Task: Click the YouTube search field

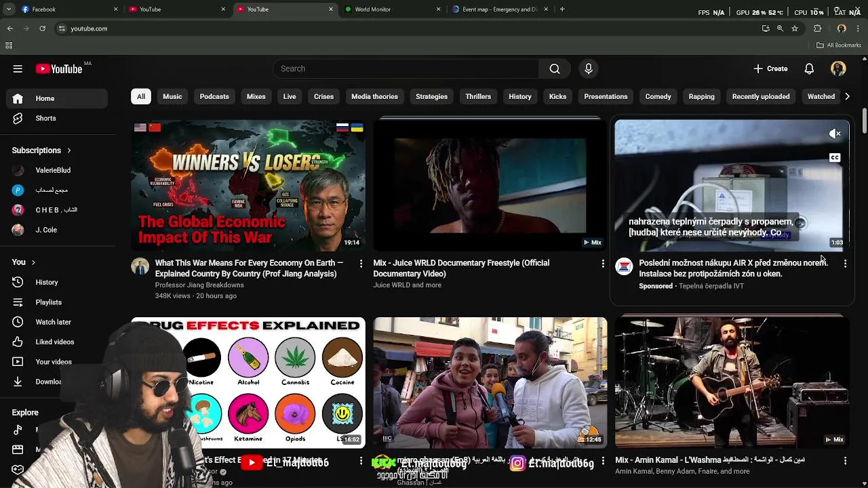Action: point(406,68)
